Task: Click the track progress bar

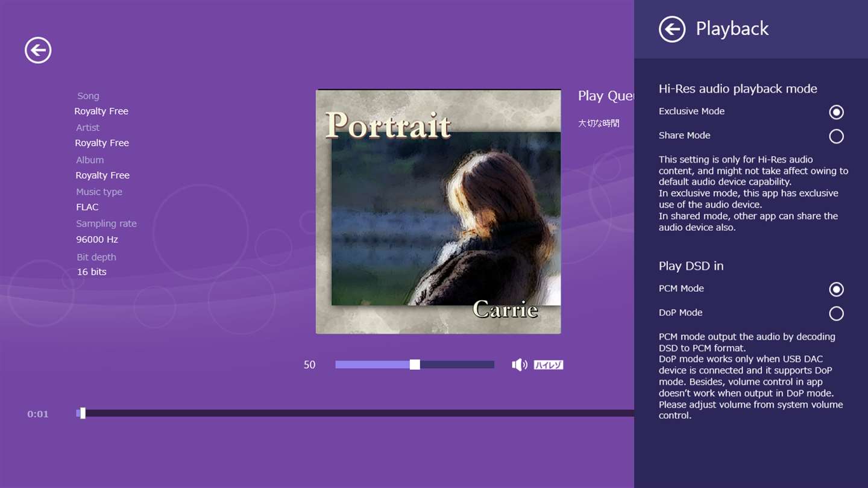Action: (355, 413)
